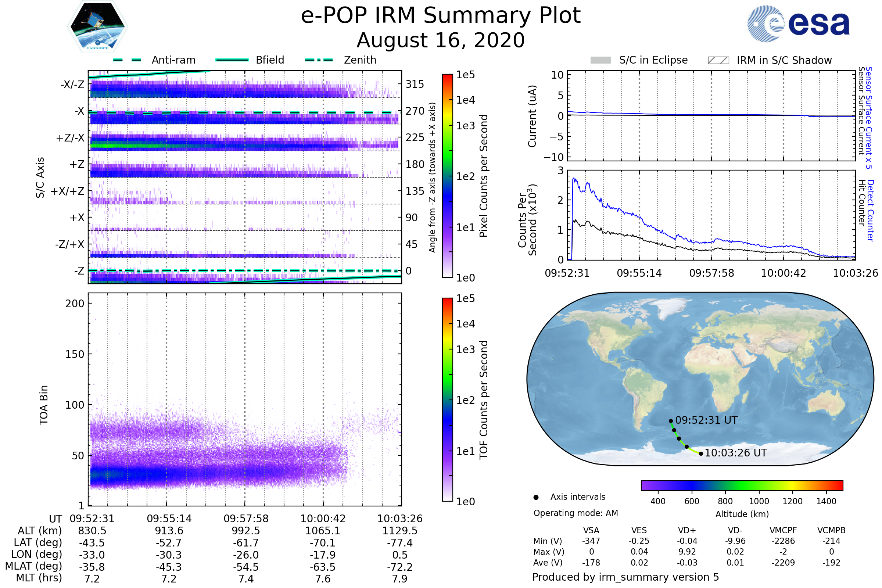The image size is (882, 588).
Task: Click the e-POP IRM Summary Plot title
Action: point(441,16)
